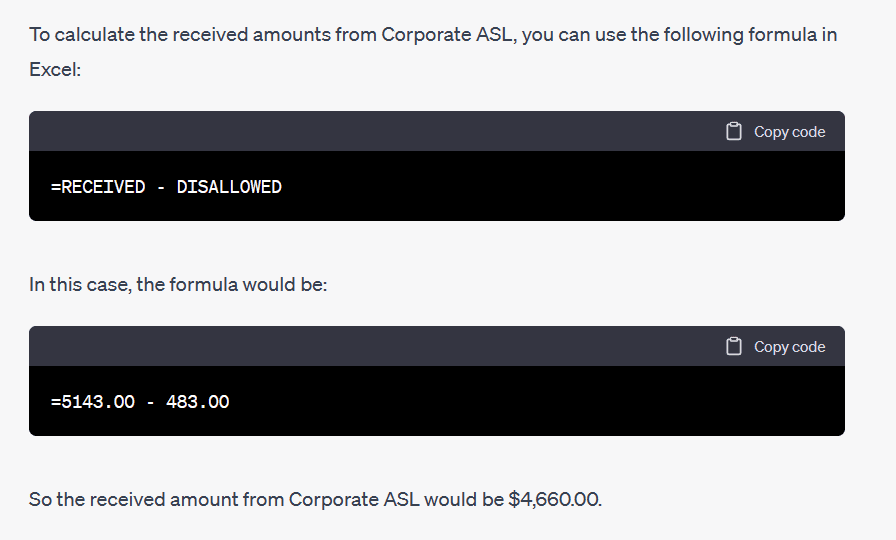Click the clipboard icon above the 5143.00 formula
This screenshot has height=540, width=896.
point(734,346)
